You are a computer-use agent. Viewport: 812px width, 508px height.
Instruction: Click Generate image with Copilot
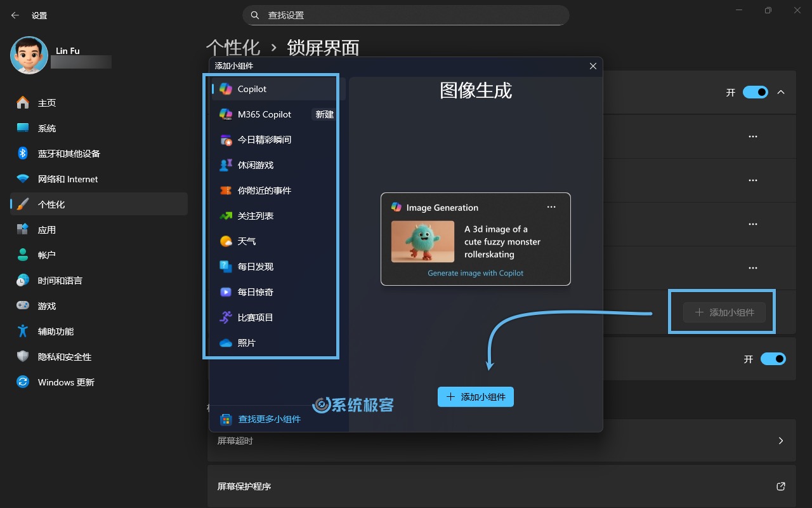tap(475, 273)
